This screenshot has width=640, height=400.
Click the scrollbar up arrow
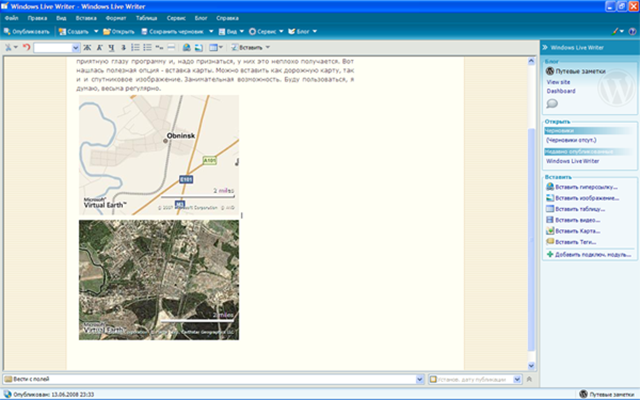pyautogui.click(x=531, y=62)
